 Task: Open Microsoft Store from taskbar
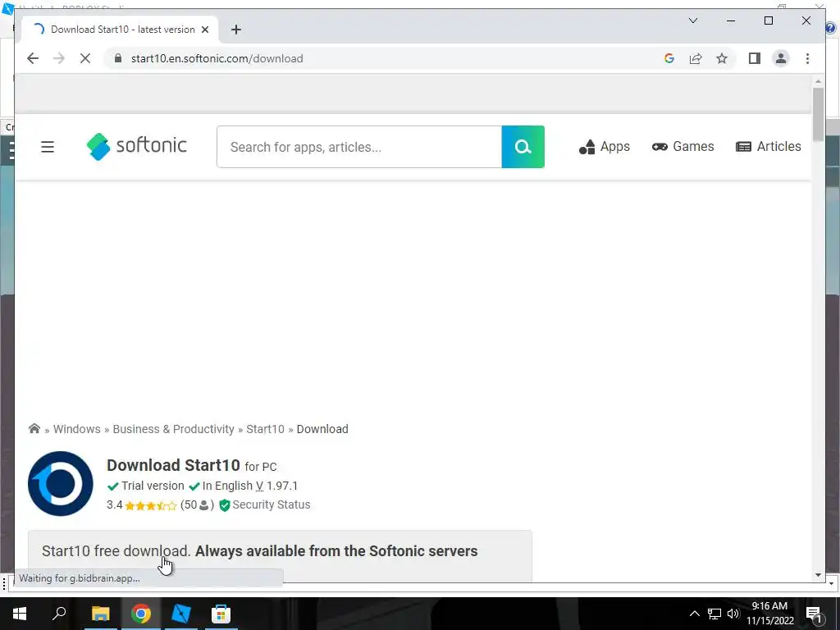221,614
